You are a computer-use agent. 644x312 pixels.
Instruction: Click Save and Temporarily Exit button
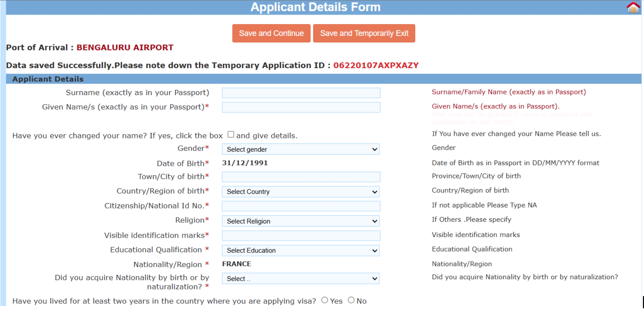click(x=364, y=33)
